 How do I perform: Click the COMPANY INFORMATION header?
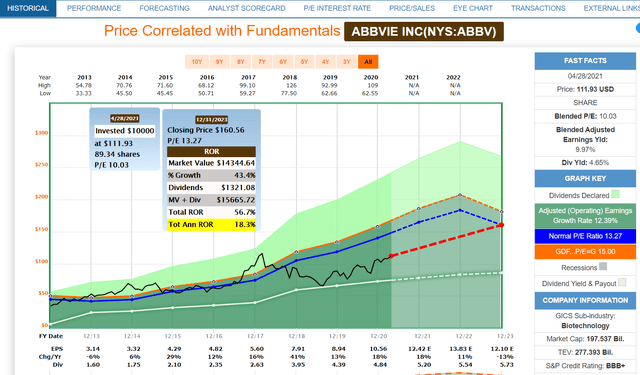(585, 300)
